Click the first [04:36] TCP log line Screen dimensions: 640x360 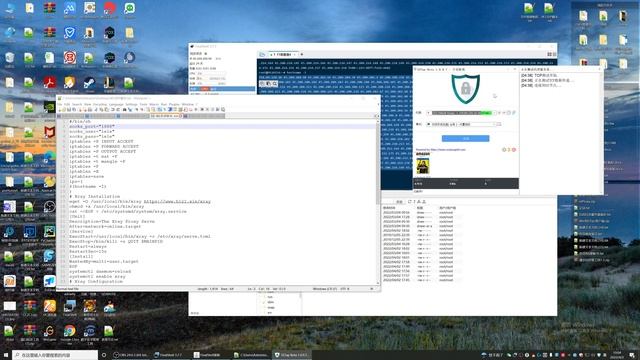tap(539, 76)
